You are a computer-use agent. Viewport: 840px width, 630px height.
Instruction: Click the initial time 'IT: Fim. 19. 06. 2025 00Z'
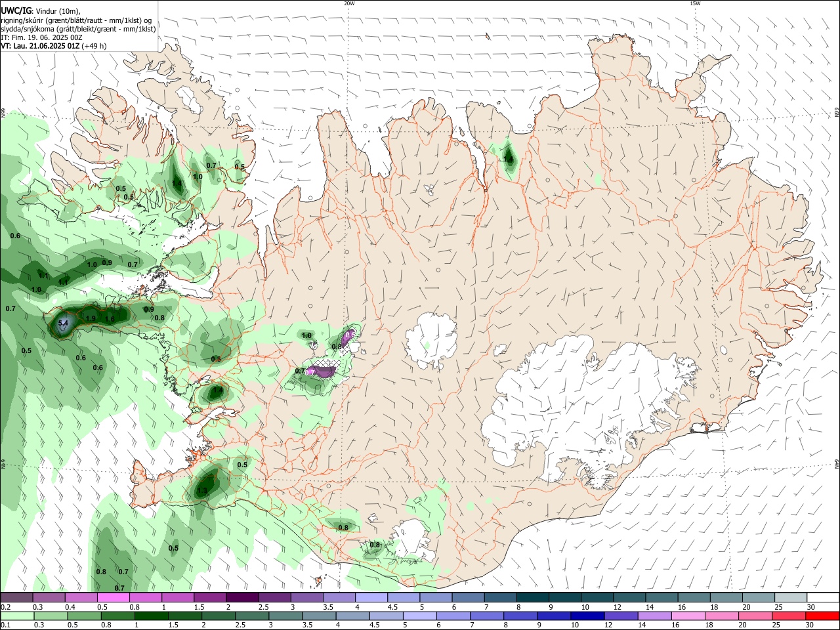click(41, 37)
